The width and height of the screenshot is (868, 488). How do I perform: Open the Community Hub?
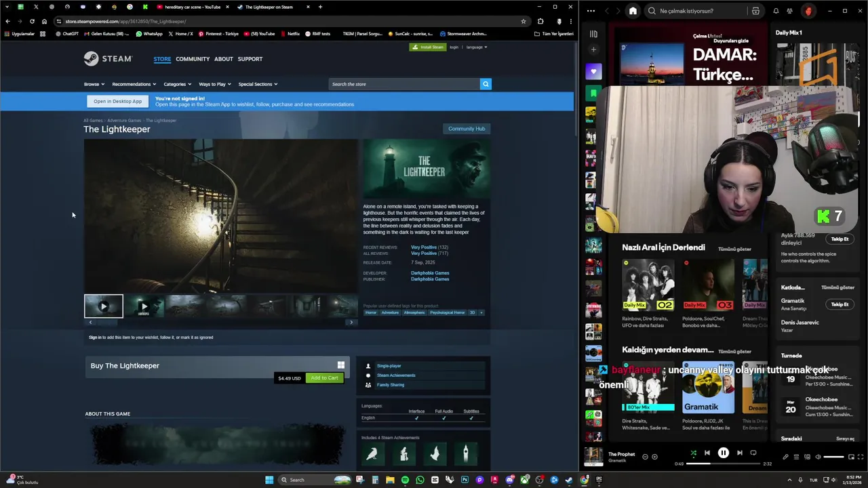467,129
